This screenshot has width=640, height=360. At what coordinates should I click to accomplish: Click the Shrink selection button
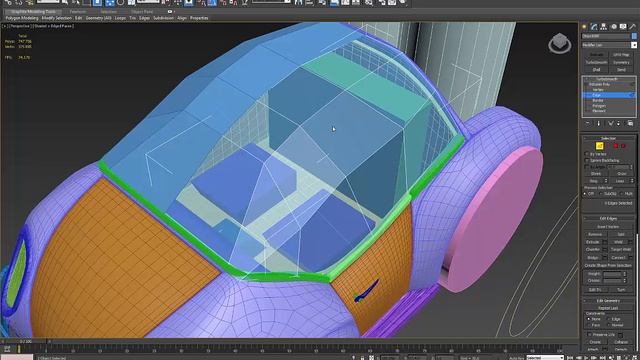point(596,173)
